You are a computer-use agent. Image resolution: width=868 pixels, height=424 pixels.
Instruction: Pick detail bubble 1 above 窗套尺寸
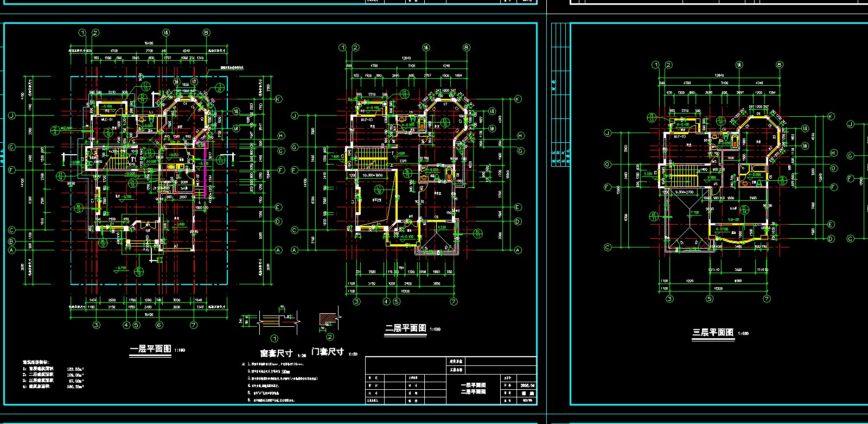275,339
